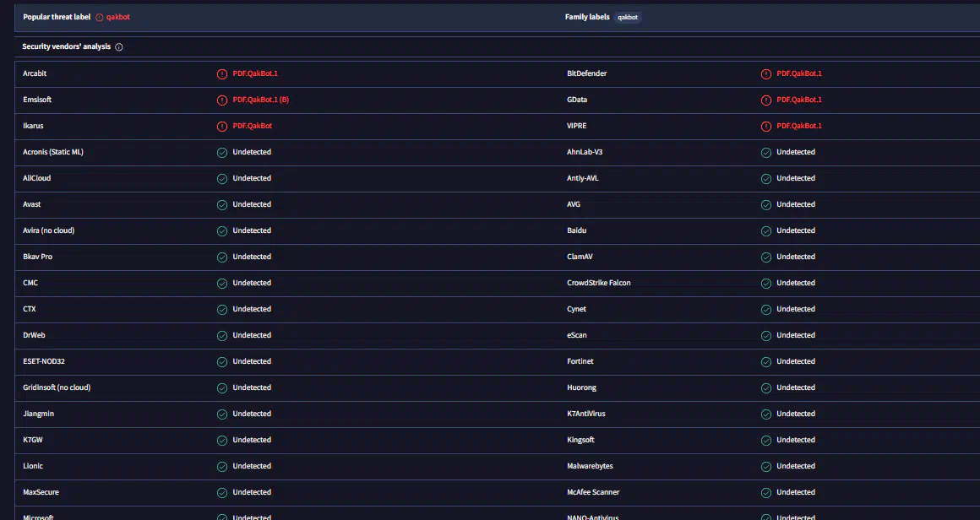The height and width of the screenshot is (520, 980).
Task: Click the Acronis (Static ML) vendor label
Action: (x=53, y=152)
